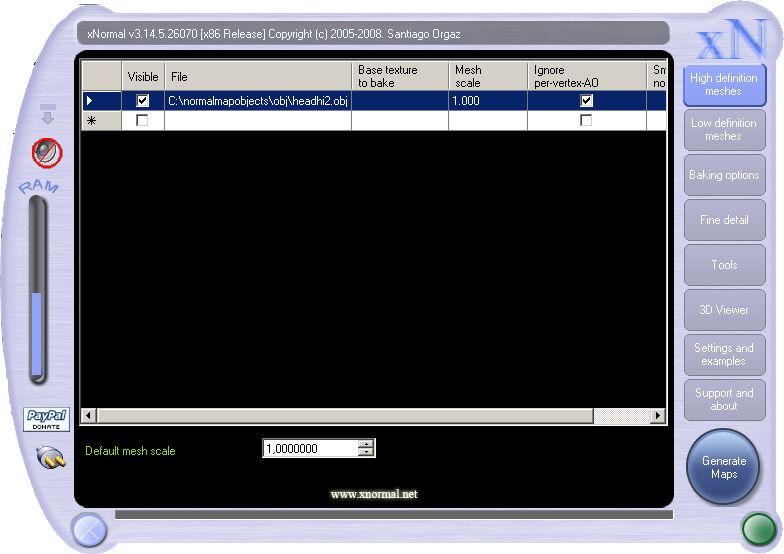Screen dimensions: 784x554
Task: Click the Generate Maps button
Action: (723, 467)
